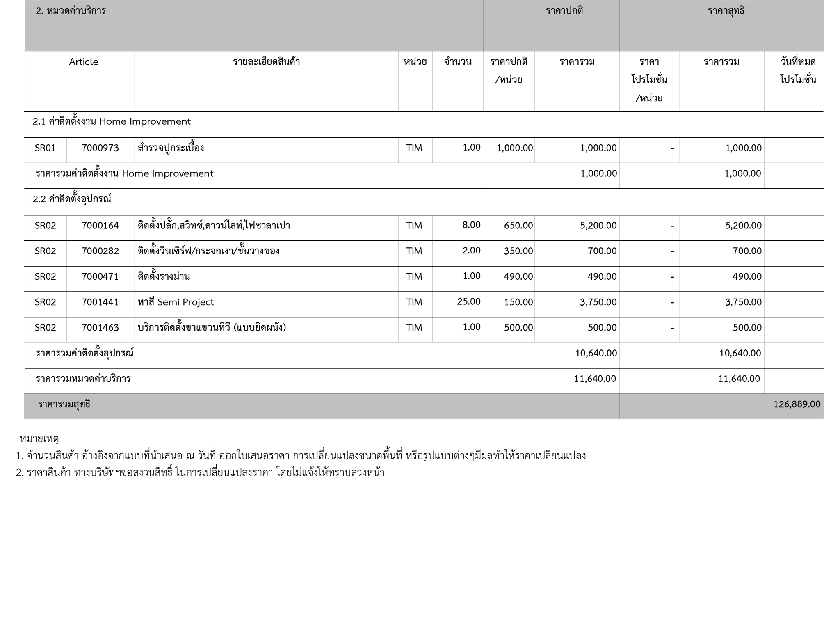The image size is (840, 630).
Task: Select the SR01 code cell
Action: click(x=45, y=148)
